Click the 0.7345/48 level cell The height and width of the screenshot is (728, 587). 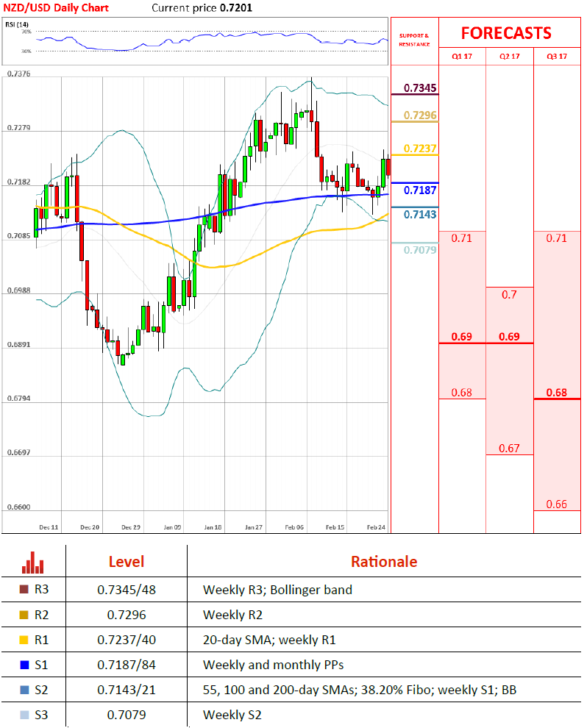coord(127,590)
